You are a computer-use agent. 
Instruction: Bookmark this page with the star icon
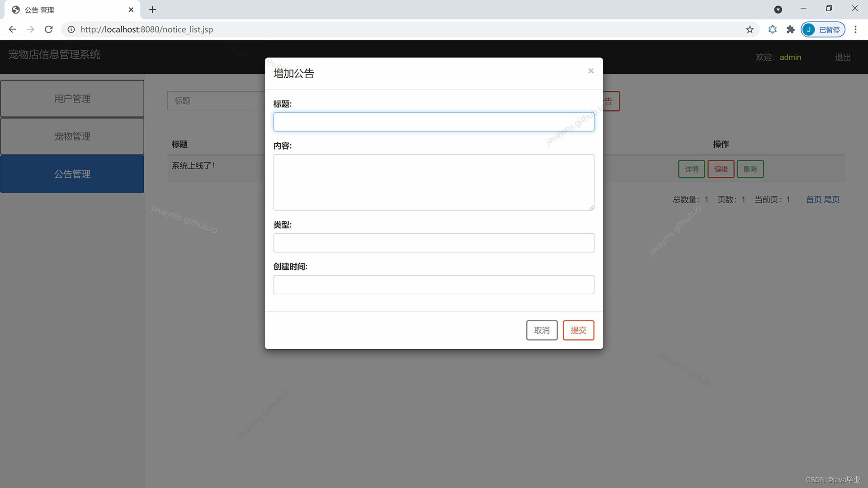(750, 29)
